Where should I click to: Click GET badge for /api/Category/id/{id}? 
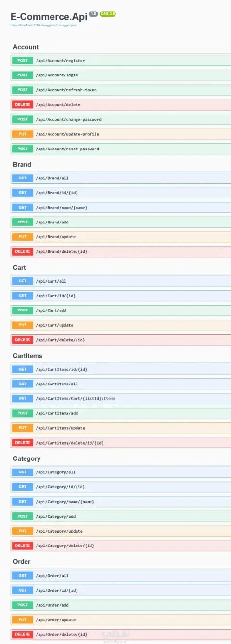(x=23, y=487)
